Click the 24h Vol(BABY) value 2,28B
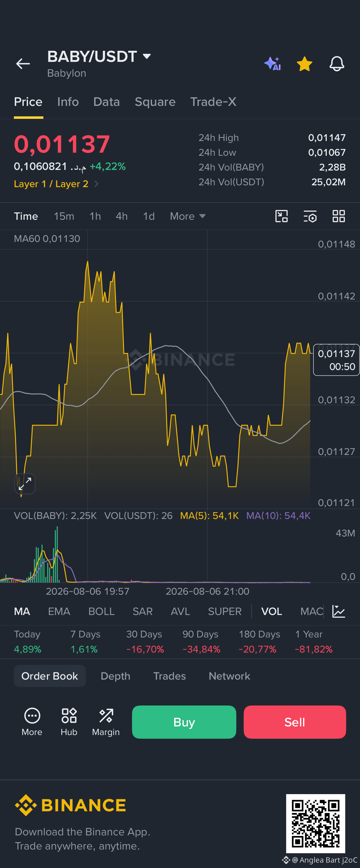This screenshot has height=868, width=360. (x=332, y=167)
